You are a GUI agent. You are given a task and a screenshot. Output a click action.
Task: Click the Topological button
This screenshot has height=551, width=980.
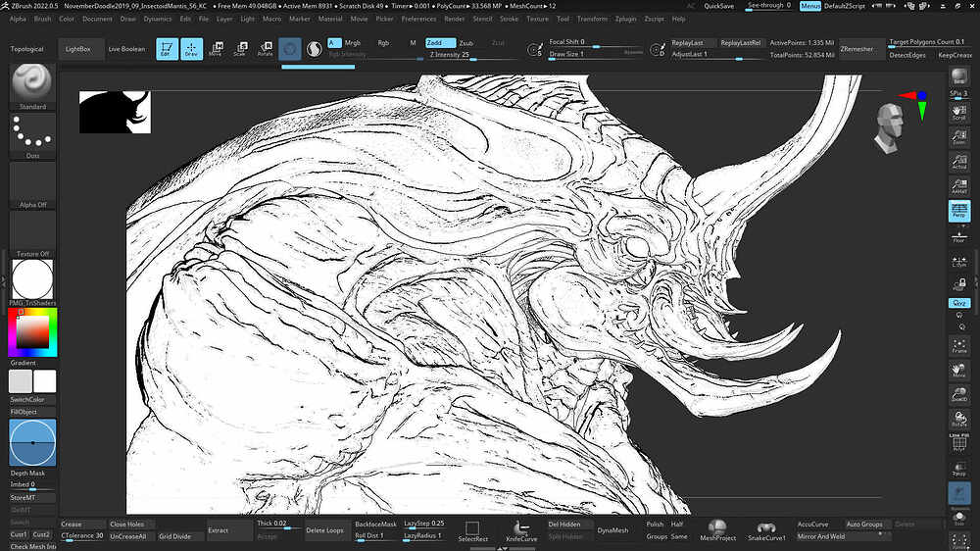point(26,49)
